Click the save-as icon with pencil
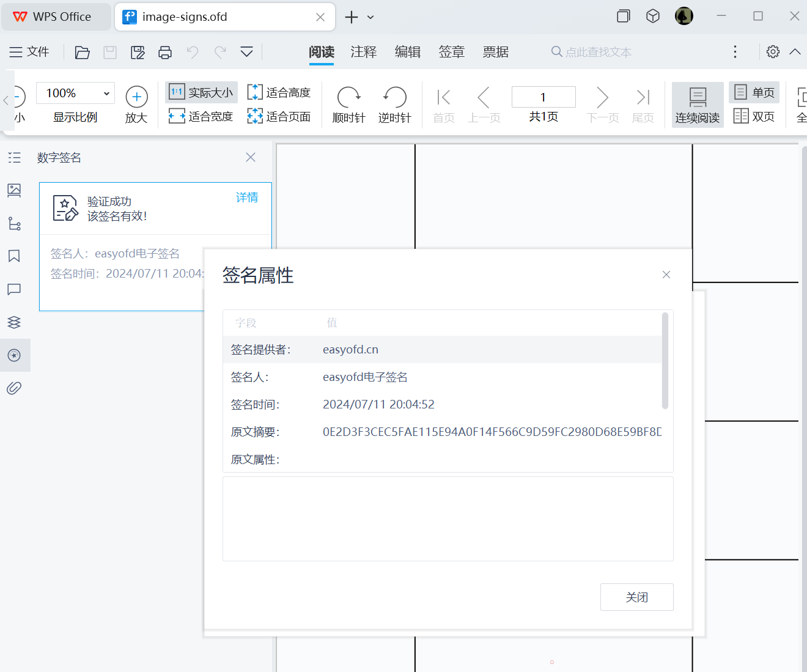The height and width of the screenshot is (672, 807). (138, 53)
